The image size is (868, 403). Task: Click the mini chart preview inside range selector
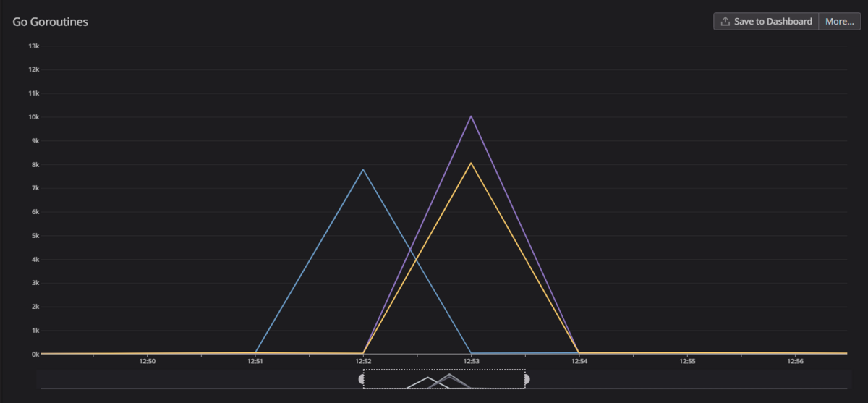coord(439,381)
